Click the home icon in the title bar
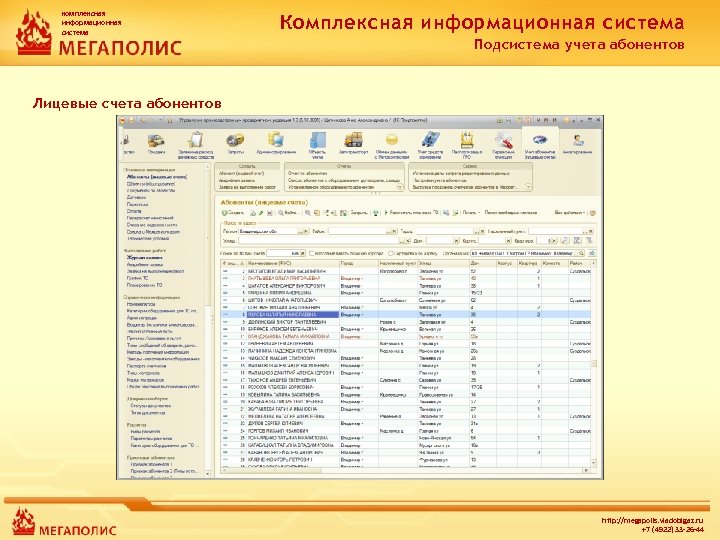 (169, 120)
